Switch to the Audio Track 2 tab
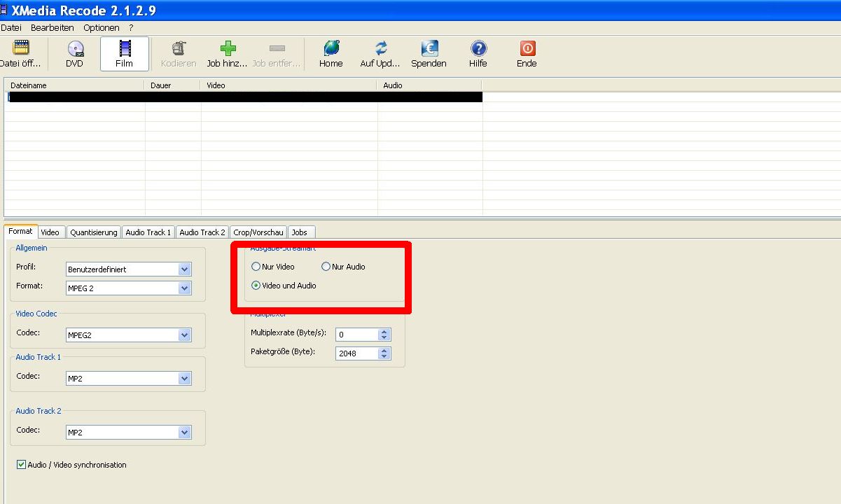 (202, 232)
